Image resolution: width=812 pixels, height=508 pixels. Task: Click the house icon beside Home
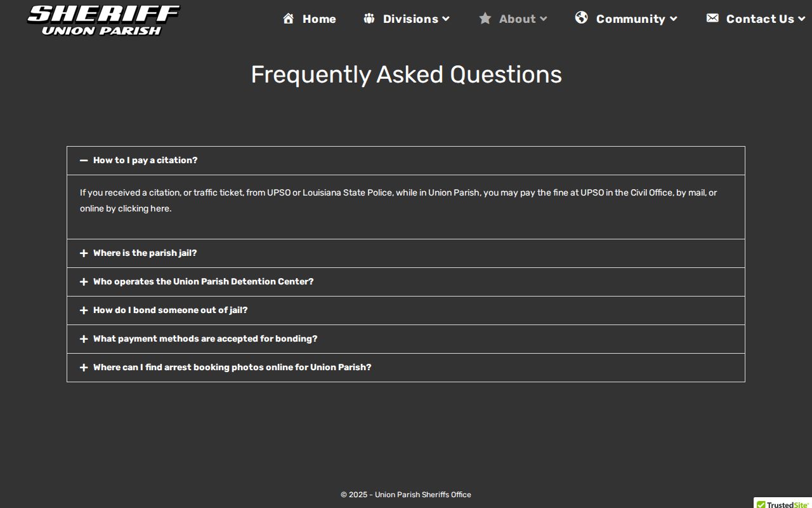288,18
